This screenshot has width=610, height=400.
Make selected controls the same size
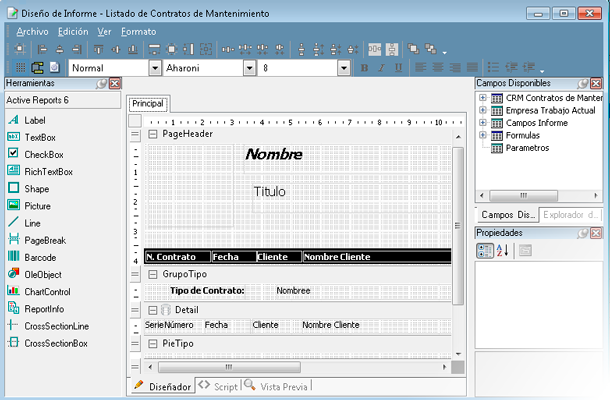click(x=206, y=49)
